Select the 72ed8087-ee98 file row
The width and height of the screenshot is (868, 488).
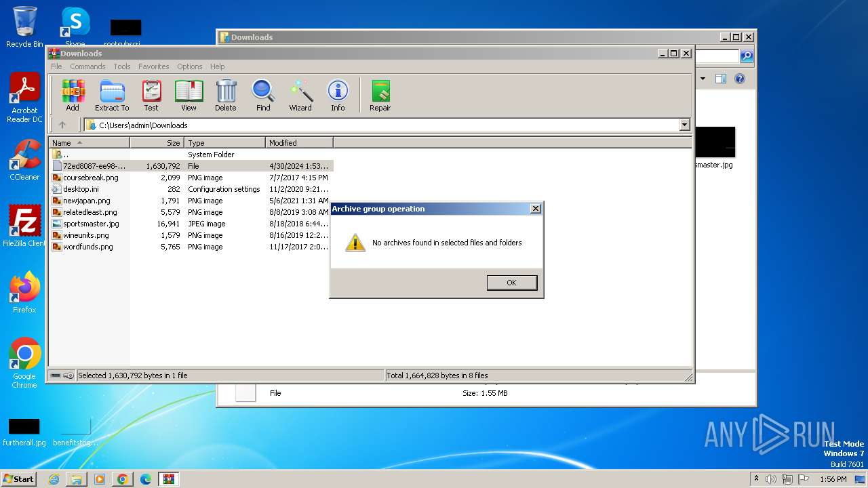(x=191, y=166)
